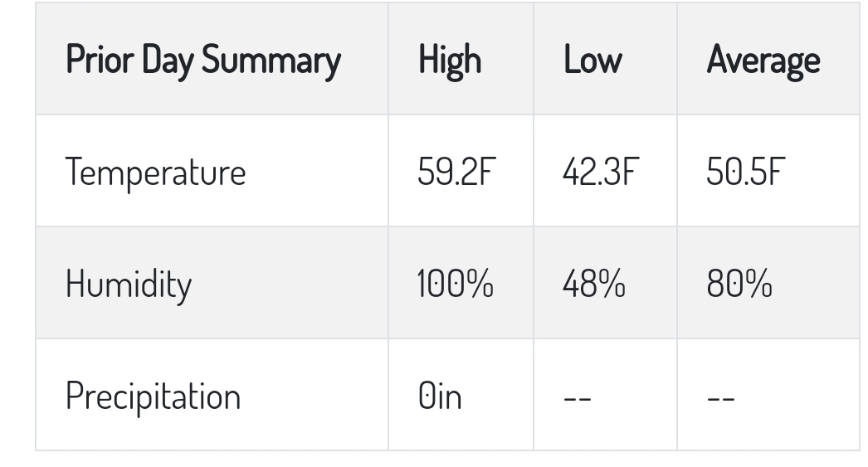This screenshot has height=467, width=868.
Task: Click the 48% low humidity value
Action: (x=593, y=284)
